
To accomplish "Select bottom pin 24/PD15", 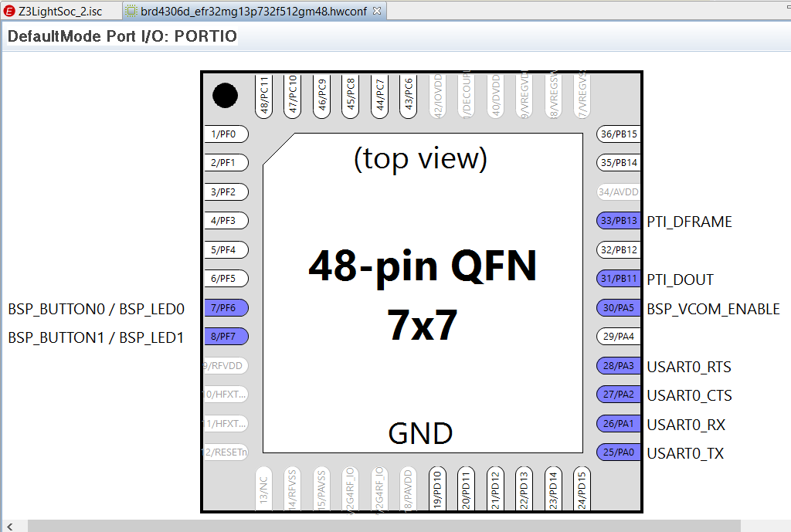I will [582, 489].
